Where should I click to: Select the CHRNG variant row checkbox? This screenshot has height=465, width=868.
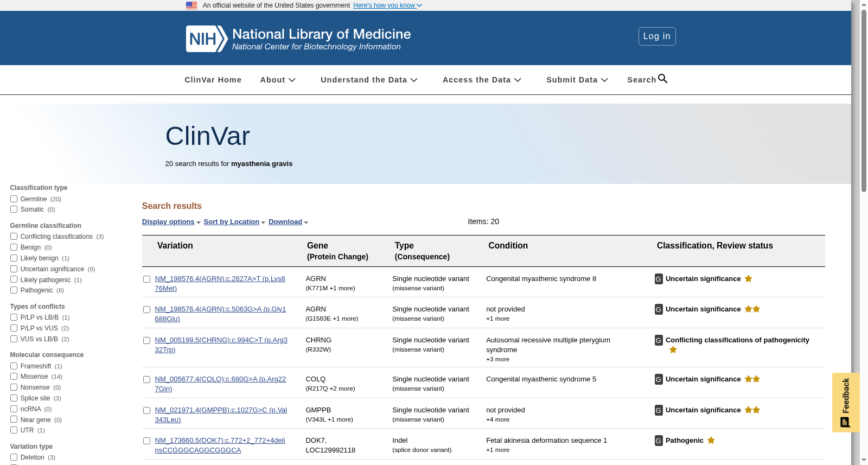[x=146, y=341]
